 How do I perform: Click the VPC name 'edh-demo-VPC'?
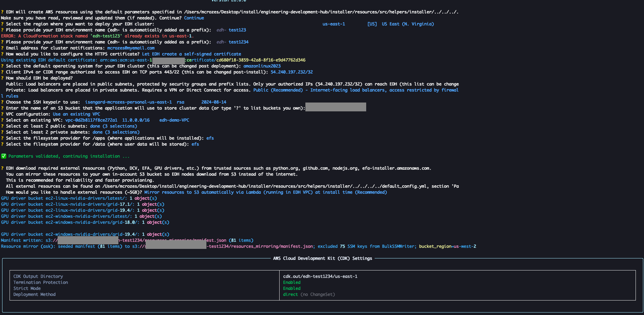(174, 120)
